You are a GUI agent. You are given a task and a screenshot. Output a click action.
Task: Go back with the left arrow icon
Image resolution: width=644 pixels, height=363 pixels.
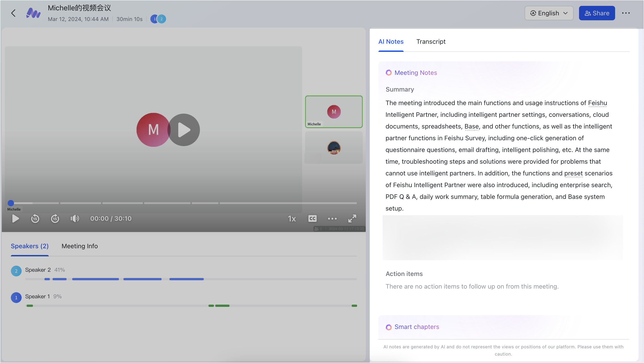[x=14, y=13]
